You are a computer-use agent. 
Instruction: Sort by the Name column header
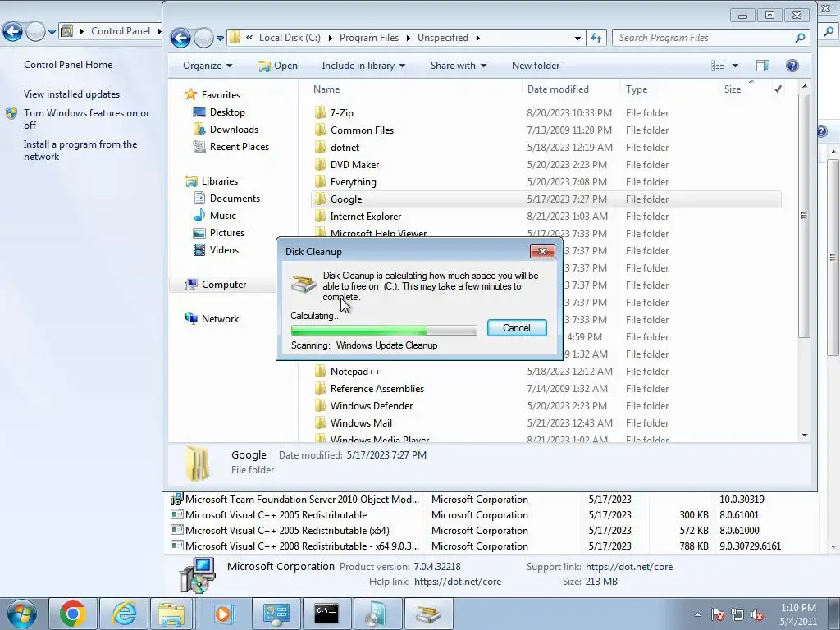[416, 89]
